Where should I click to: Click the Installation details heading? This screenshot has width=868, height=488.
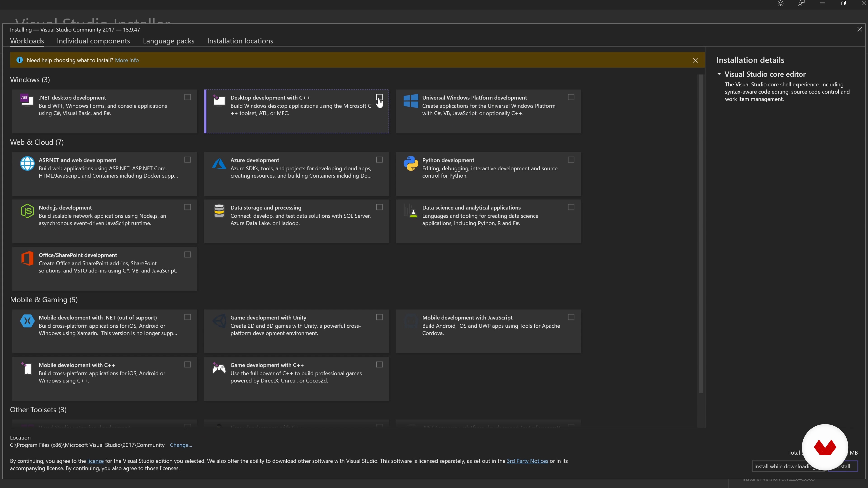[750, 60]
